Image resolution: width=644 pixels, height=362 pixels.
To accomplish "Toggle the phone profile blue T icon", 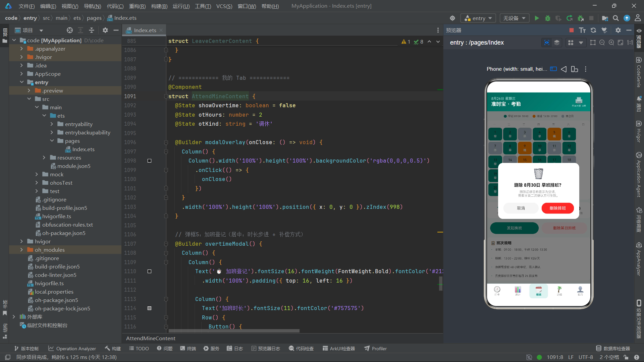I will pyautogui.click(x=553, y=69).
